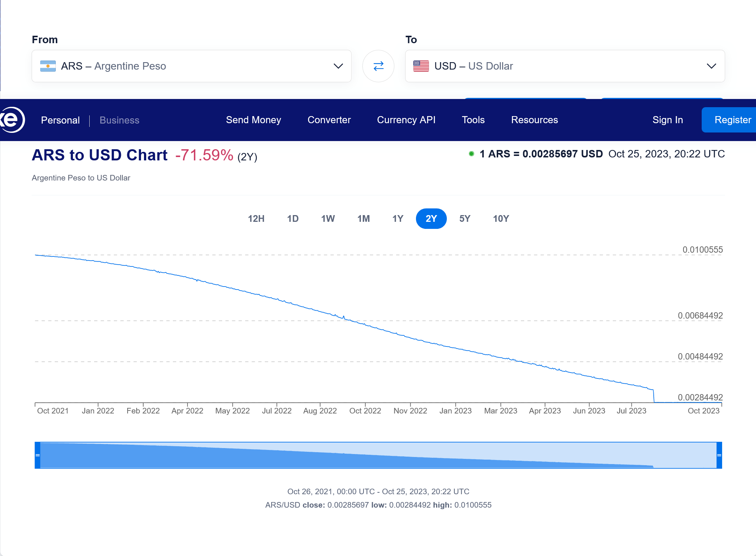The width and height of the screenshot is (756, 556).
Task: Click the Sign In link
Action: point(667,120)
